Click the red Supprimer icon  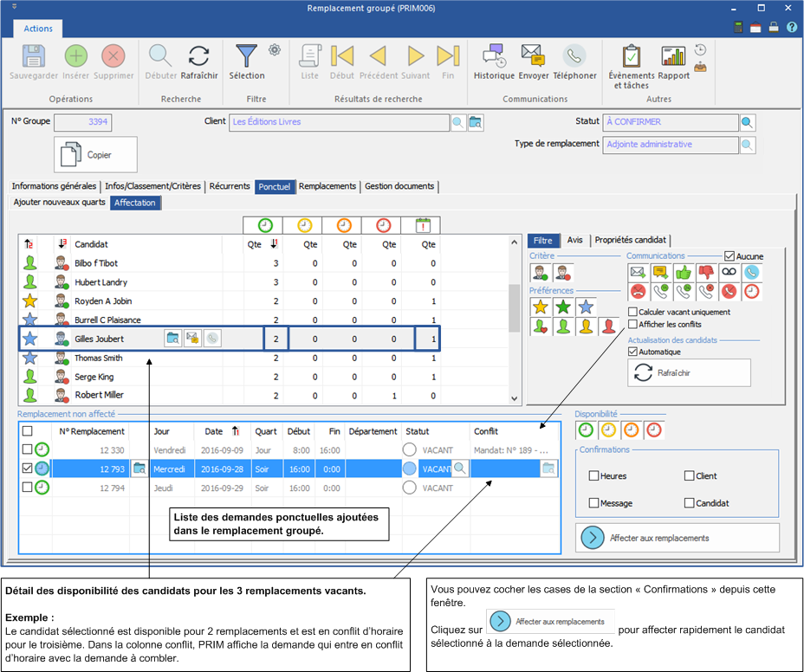[x=113, y=56]
